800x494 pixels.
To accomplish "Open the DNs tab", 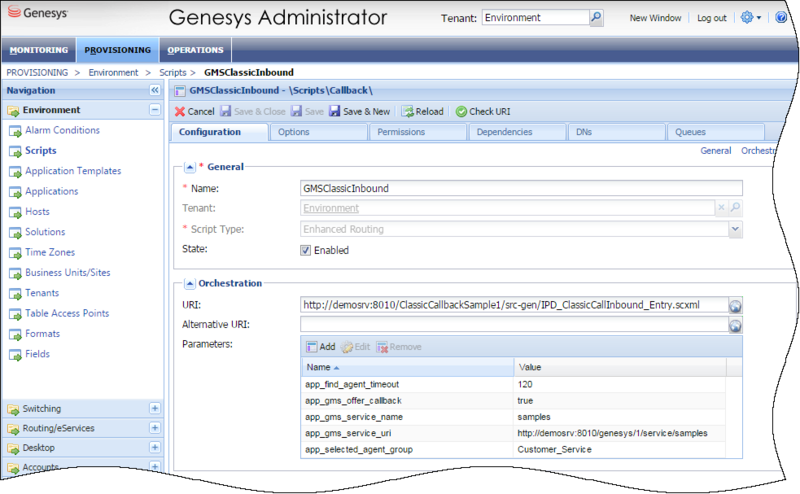I will point(616,132).
